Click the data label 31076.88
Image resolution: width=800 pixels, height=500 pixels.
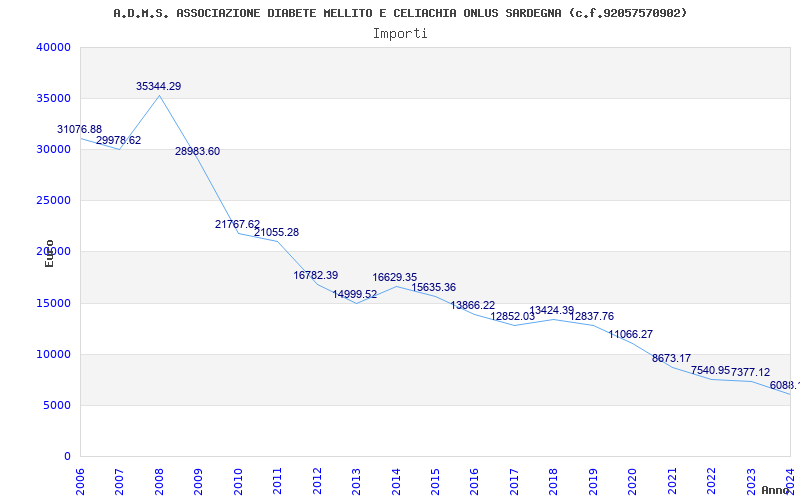[x=79, y=129]
